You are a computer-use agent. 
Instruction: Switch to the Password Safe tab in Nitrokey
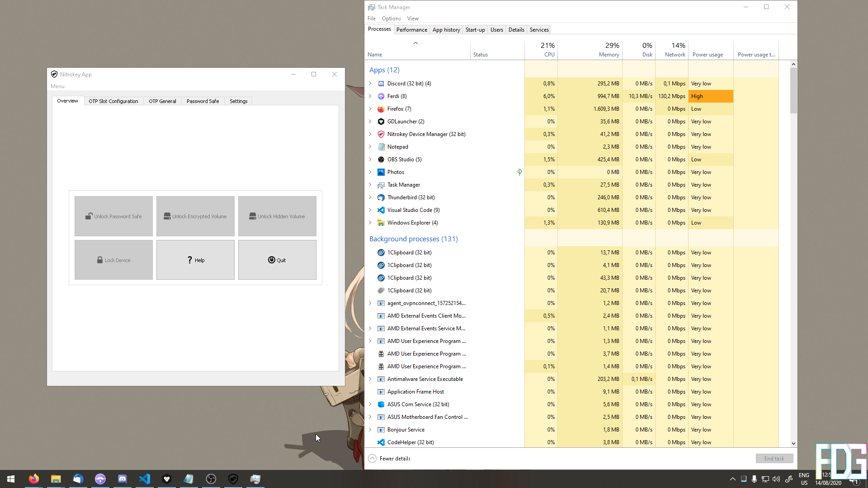[203, 101]
